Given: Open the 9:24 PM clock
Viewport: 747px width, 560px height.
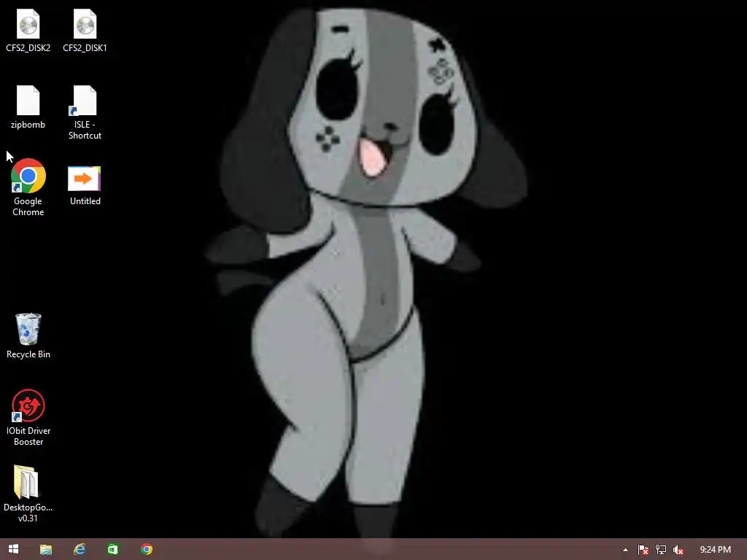Looking at the screenshot, I should (x=715, y=550).
